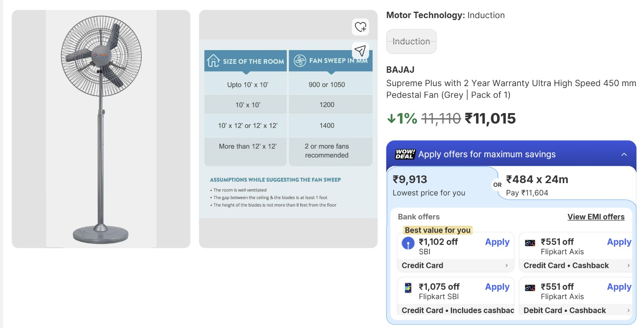The image size is (644, 328).
Task: Select the ₹484 x 24m EMI option
Action: (x=563, y=186)
